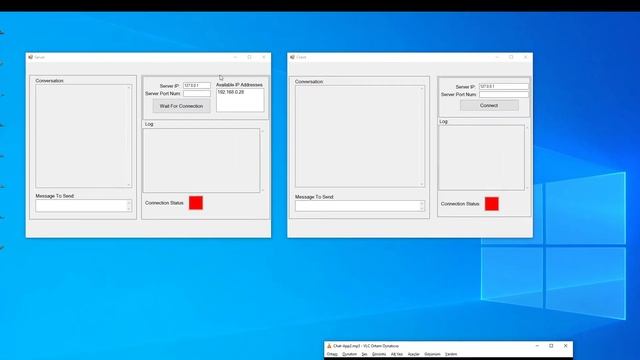The image size is (640, 360).
Task: Click the Message To Send box in Server window
Action: pyautogui.click(x=83, y=206)
